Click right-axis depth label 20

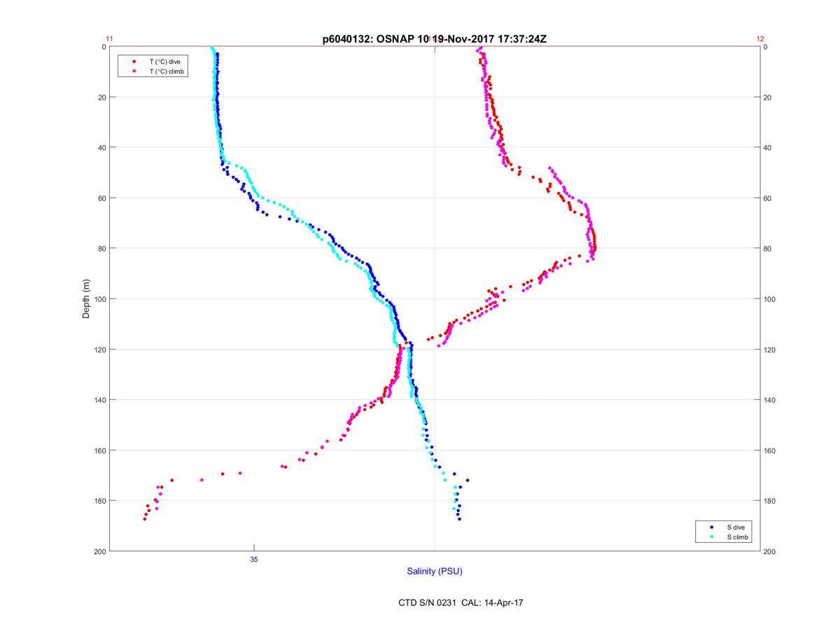click(x=768, y=97)
